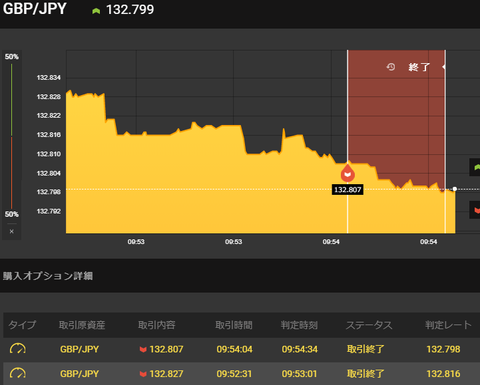Click the current price dot on chart

pos(455,189)
